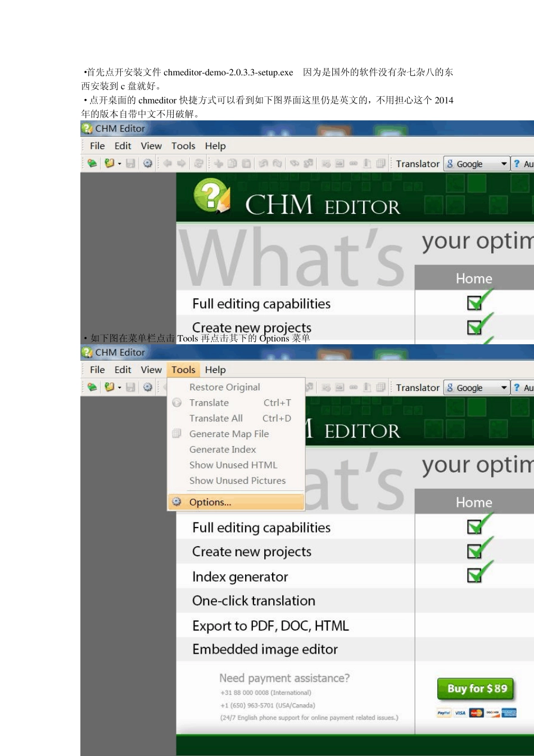Screen dimensions: 534x756
Task: Choose Translate Ctrl+T from the Tools menu
Action: tap(236, 403)
